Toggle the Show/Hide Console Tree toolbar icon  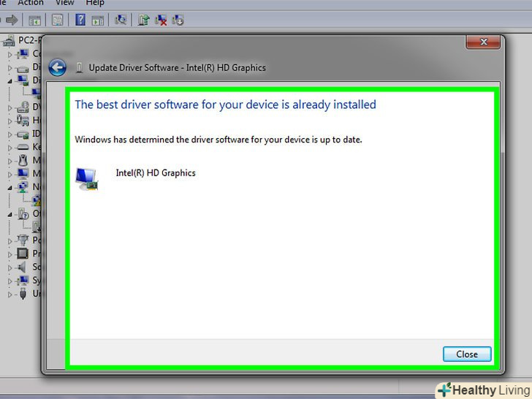pos(34,20)
